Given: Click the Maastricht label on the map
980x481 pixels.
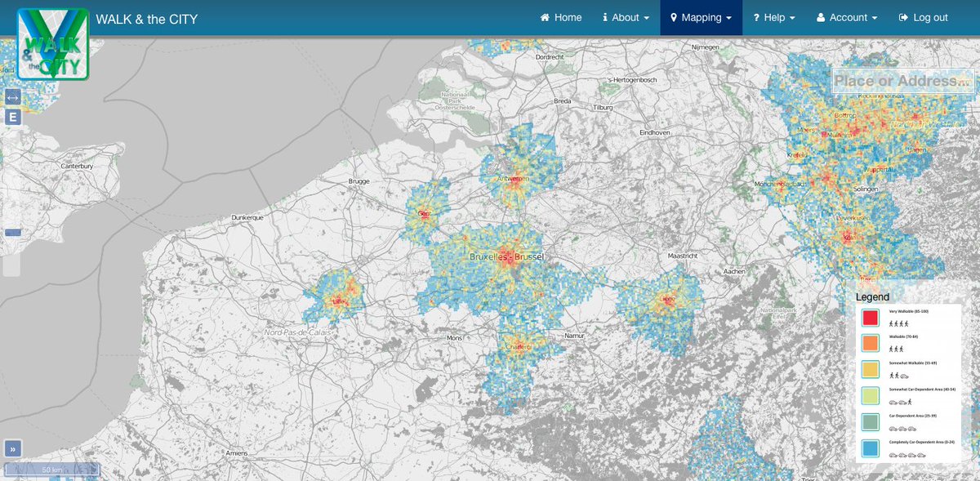Looking at the screenshot, I should [683, 256].
